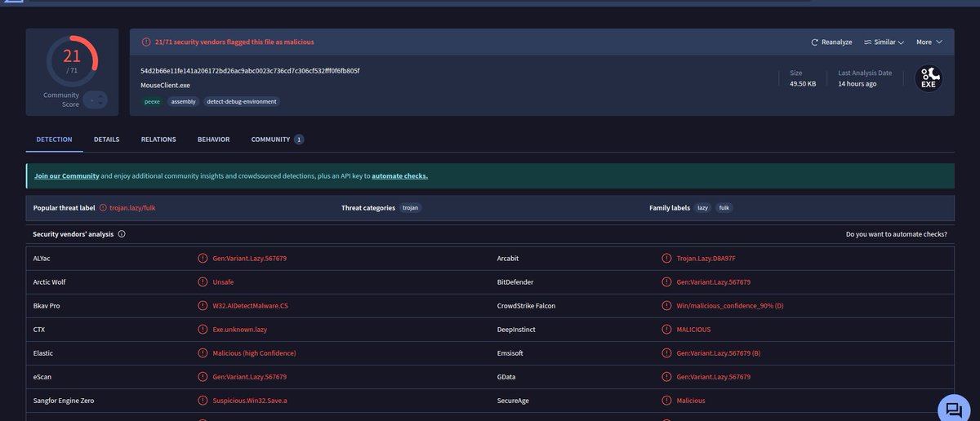Click the lazy family label chip
The image size is (980, 421).
click(702, 208)
